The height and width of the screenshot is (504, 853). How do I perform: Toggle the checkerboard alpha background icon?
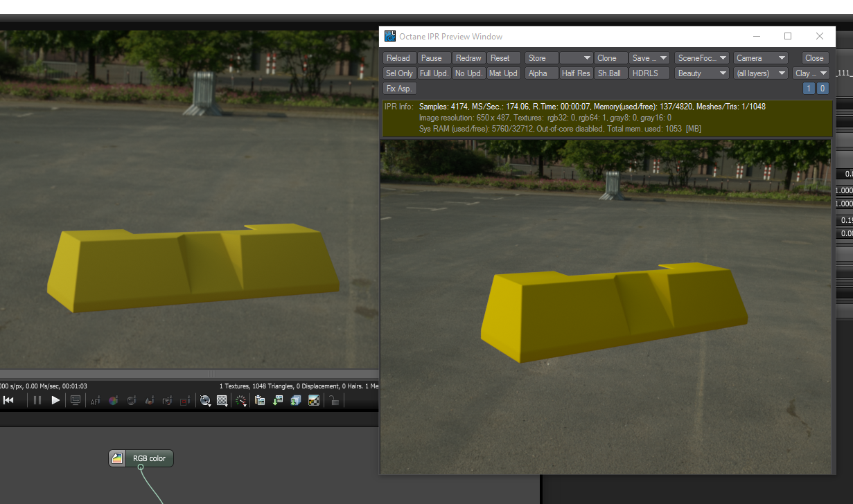[x=314, y=400]
